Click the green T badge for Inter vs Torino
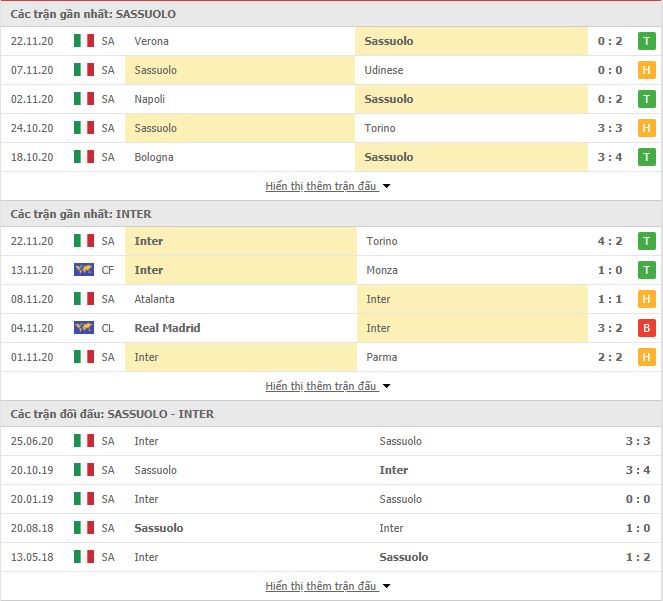663x601 pixels. tap(647, 241)
